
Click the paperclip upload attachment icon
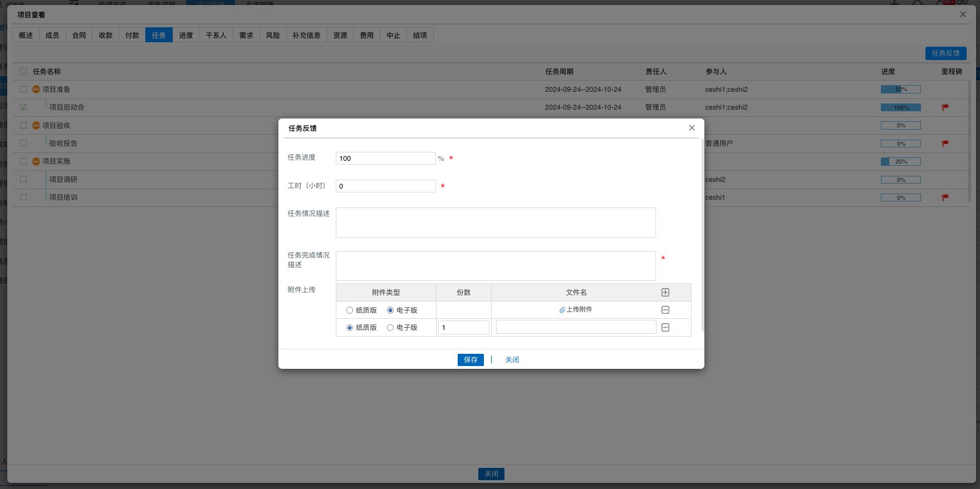[x=562, y=310]
